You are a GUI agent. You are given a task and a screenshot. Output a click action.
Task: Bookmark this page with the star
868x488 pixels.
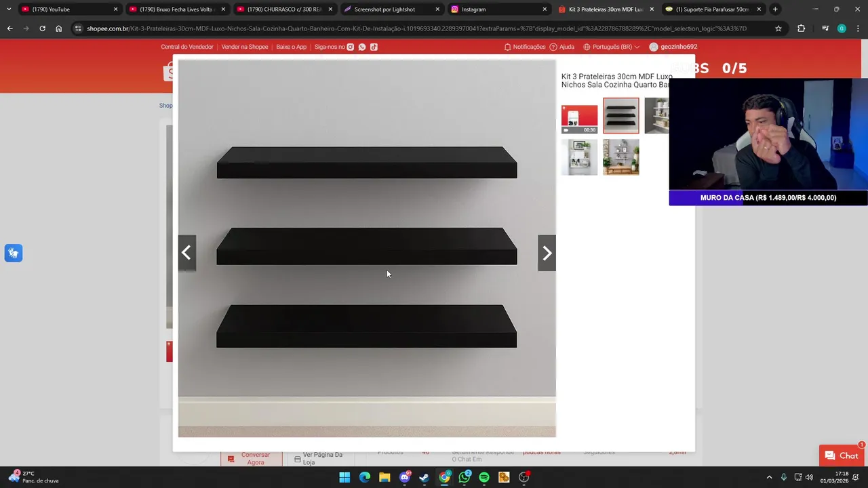[778, 28]
